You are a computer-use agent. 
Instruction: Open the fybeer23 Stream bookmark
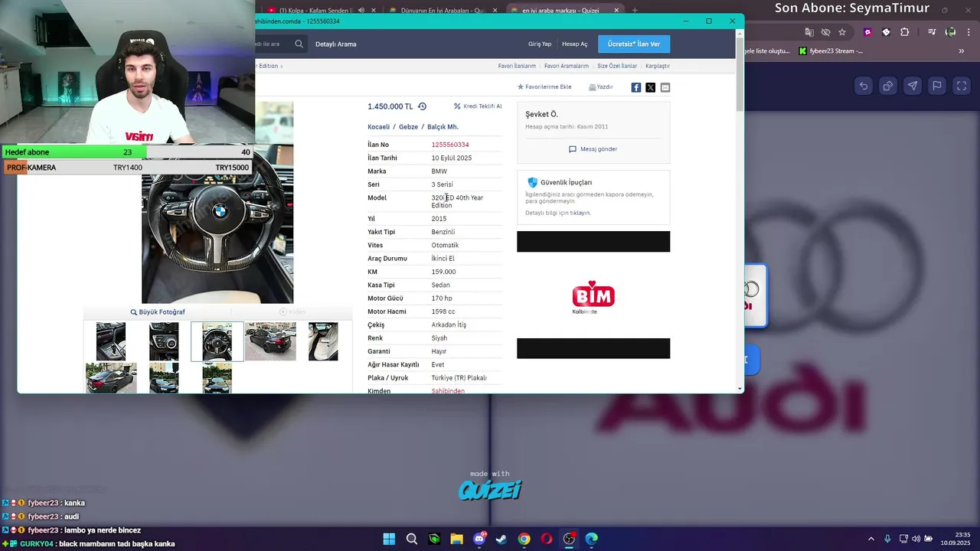[831, 51]
